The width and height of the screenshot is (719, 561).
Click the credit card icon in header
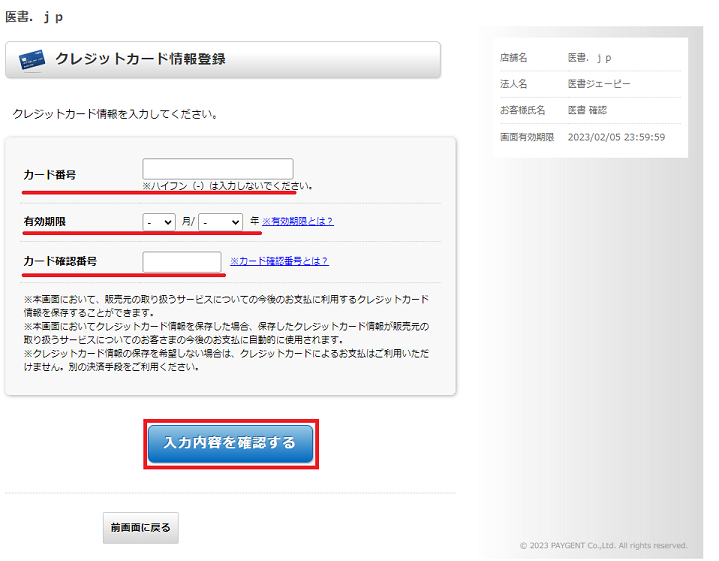click(32, 60)
